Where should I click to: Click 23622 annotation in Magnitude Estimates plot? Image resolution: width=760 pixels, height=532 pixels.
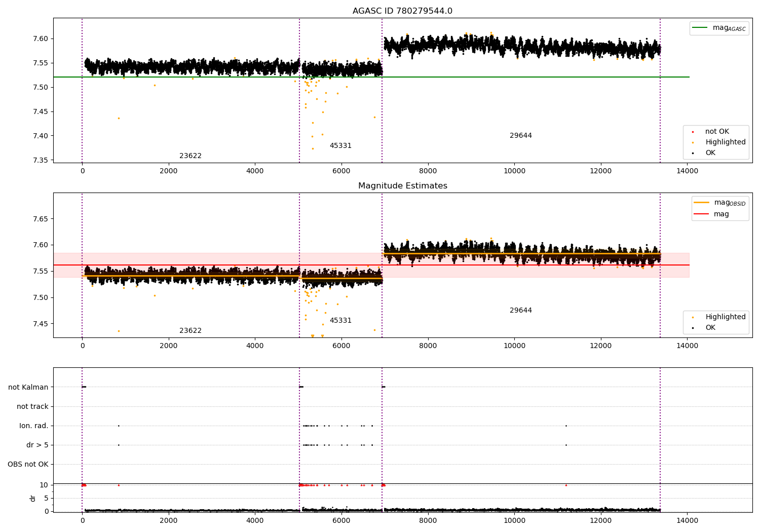[191, 331]
